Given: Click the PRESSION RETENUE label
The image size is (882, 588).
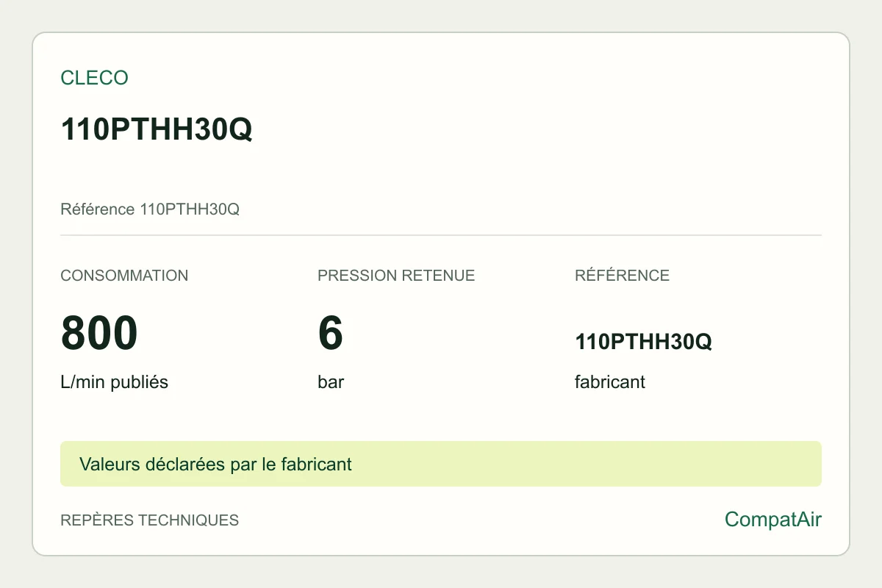Looking at the screenshot, I should pyautogui.click(x=396, y=276).
